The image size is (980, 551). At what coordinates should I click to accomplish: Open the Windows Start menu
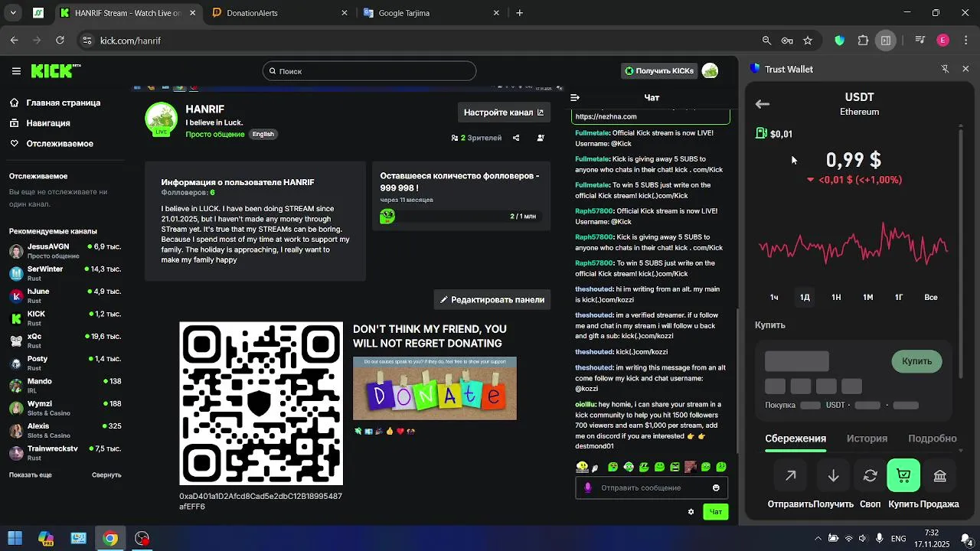15,538
